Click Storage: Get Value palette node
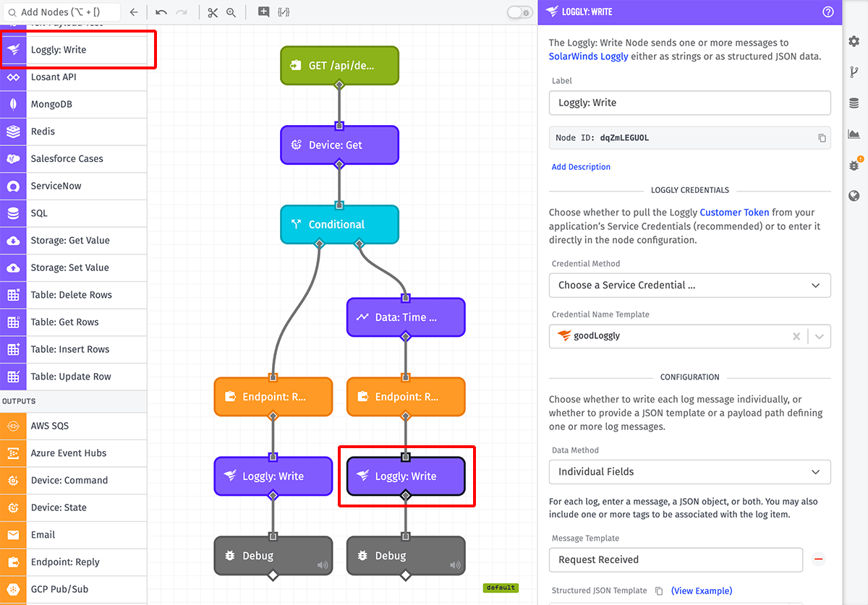The height and width of the screenshot is (605, 868). click(73, 241)
